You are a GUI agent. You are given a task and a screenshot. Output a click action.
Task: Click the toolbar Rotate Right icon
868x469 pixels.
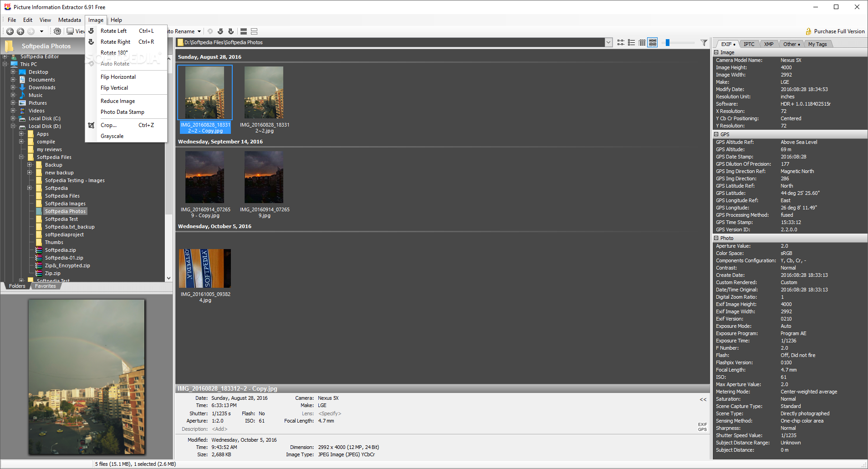click(x=231, y=31)
